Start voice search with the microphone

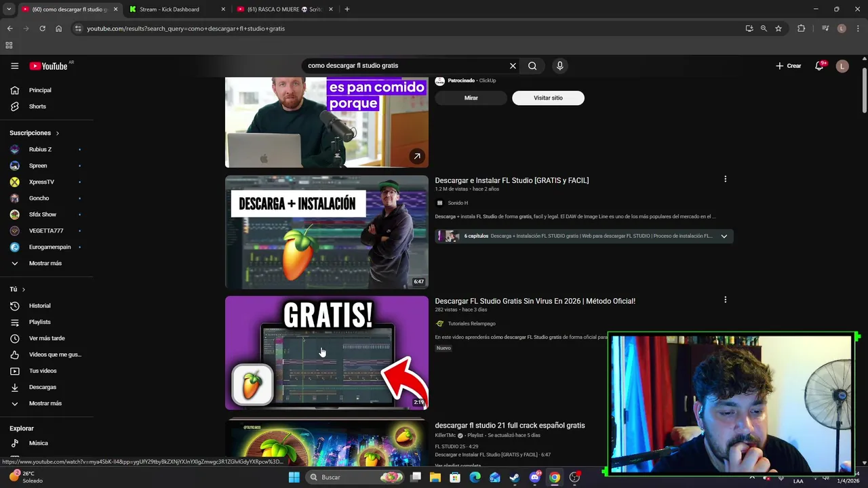point(559,66)
